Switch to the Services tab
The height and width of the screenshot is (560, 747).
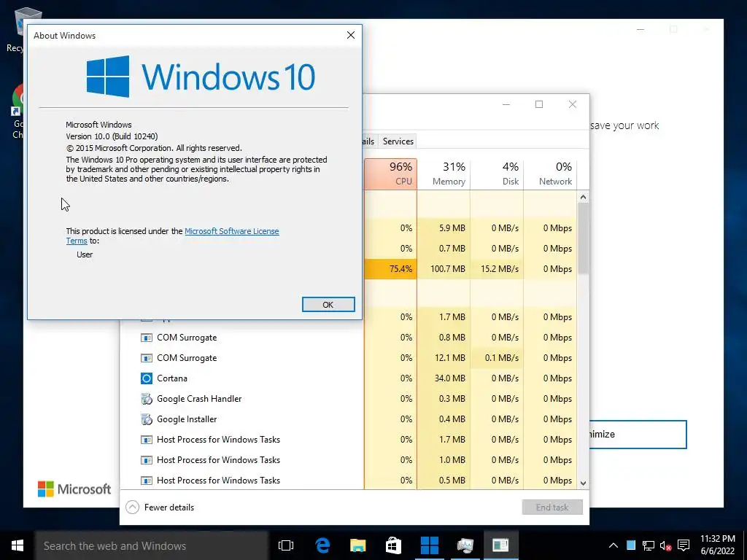(x=398, y=141)
